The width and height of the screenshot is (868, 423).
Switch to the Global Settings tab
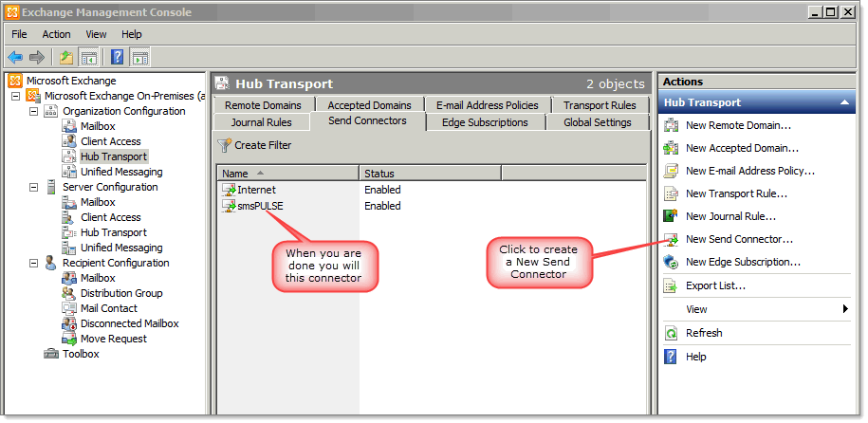[598, 122]
